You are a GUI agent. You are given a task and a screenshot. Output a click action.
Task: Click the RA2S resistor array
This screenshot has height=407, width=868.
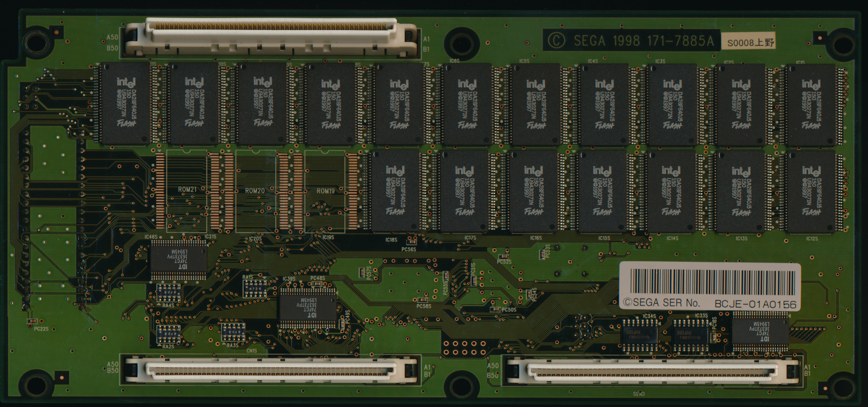[168, 334]
